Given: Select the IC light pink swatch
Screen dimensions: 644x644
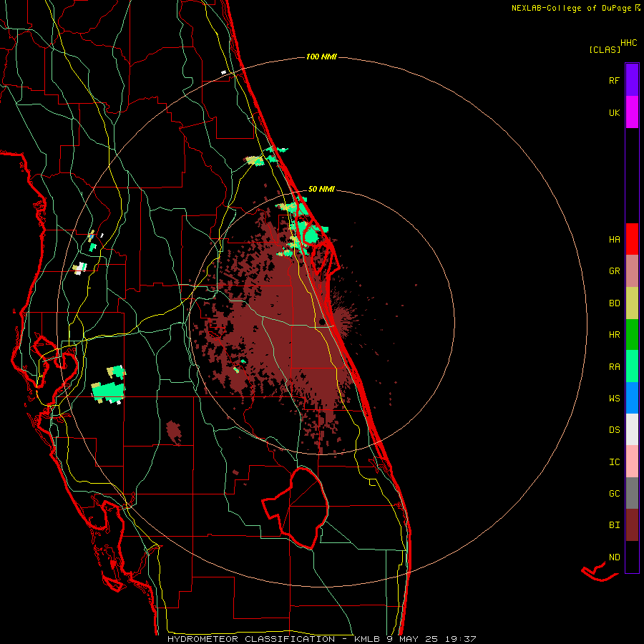Looking at the screenshot, I should (632, 462).
